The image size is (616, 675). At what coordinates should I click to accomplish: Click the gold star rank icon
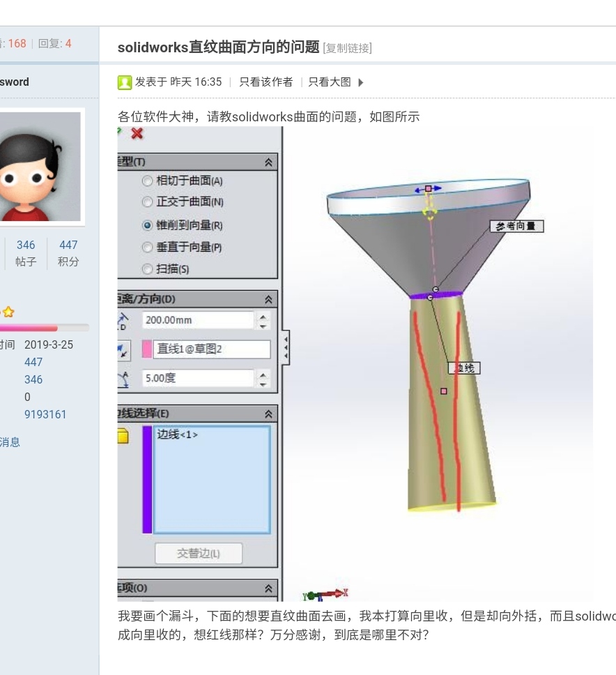click(9, 312)
